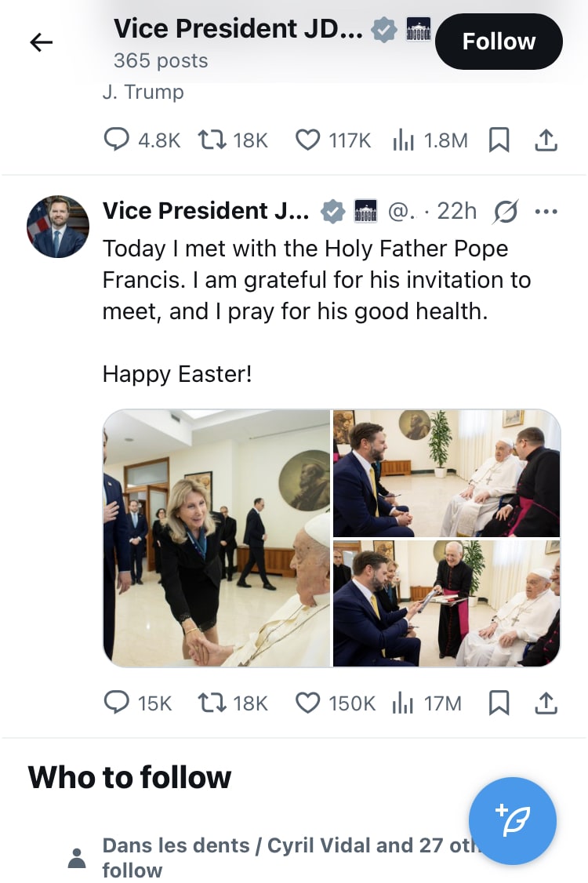
Task: Open the more options ellipsis menu
Action: (546, 211)
